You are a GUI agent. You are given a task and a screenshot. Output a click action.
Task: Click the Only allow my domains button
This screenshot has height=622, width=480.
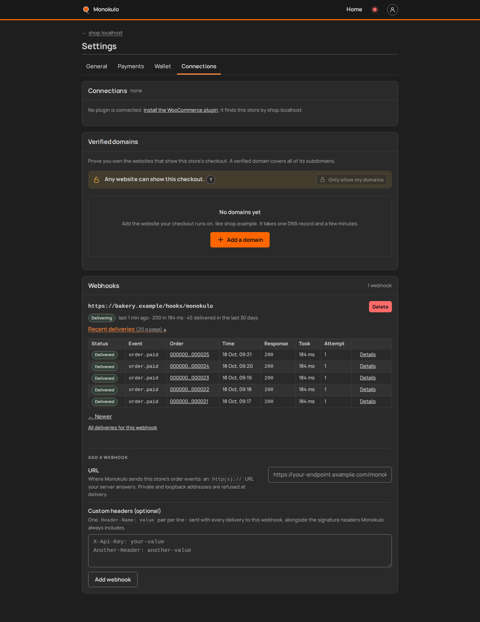352,180
